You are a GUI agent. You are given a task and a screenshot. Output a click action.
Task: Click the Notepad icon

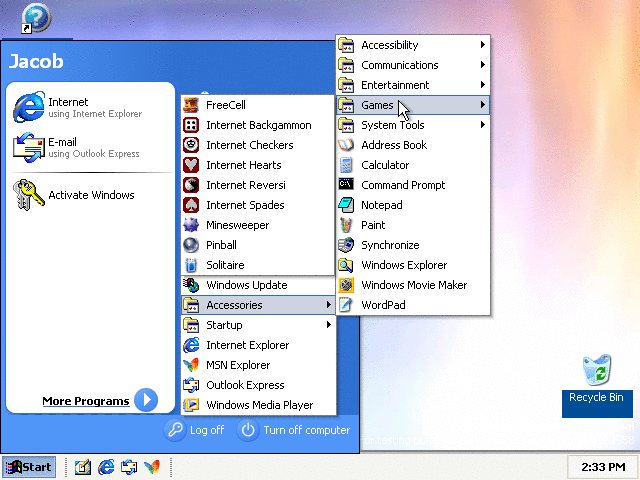(346, 205)
